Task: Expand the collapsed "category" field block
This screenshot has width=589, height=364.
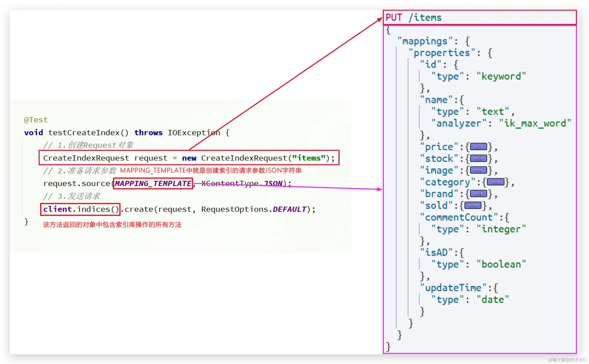Action: [x=496, y=182]
